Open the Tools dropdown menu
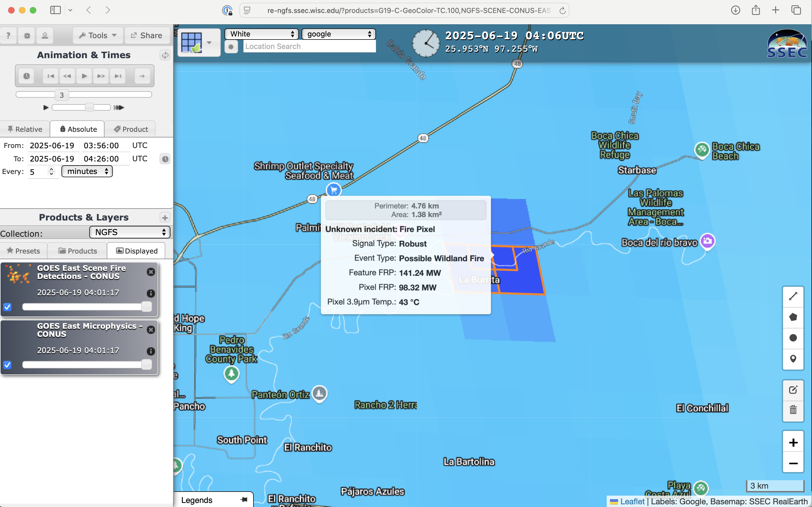 [x=98, y=35]
